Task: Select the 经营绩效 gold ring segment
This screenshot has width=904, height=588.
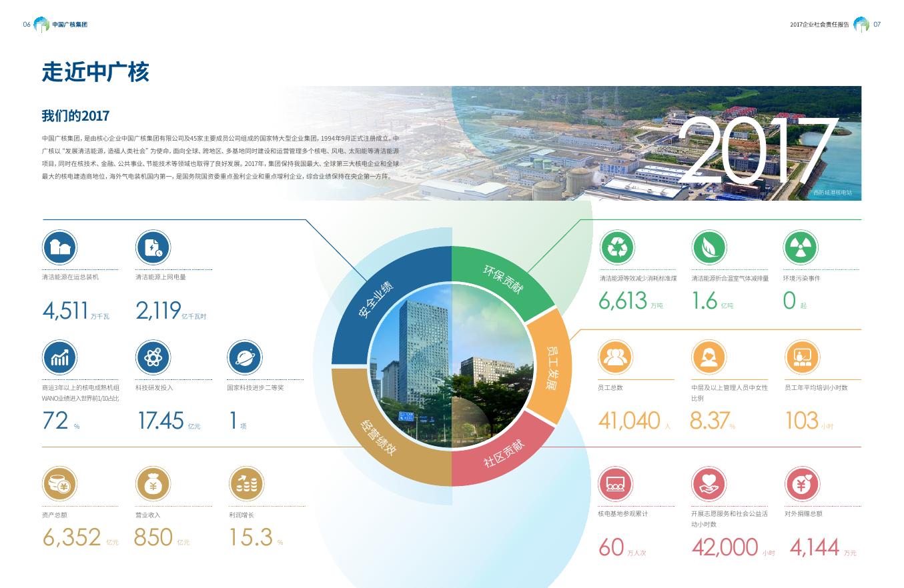Action: pyautogui.click(x=378, y=437)
